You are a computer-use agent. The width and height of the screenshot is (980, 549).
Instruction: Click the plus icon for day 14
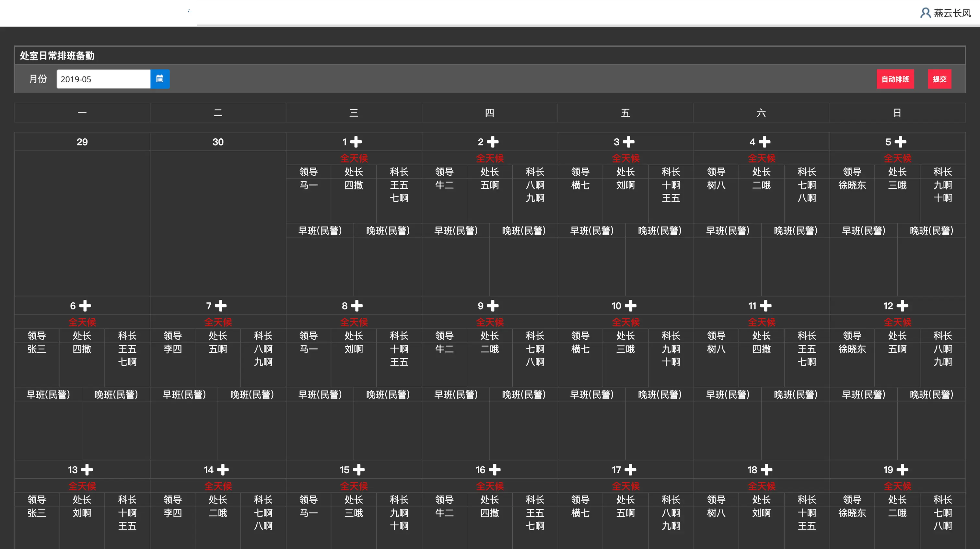(223, 470)
